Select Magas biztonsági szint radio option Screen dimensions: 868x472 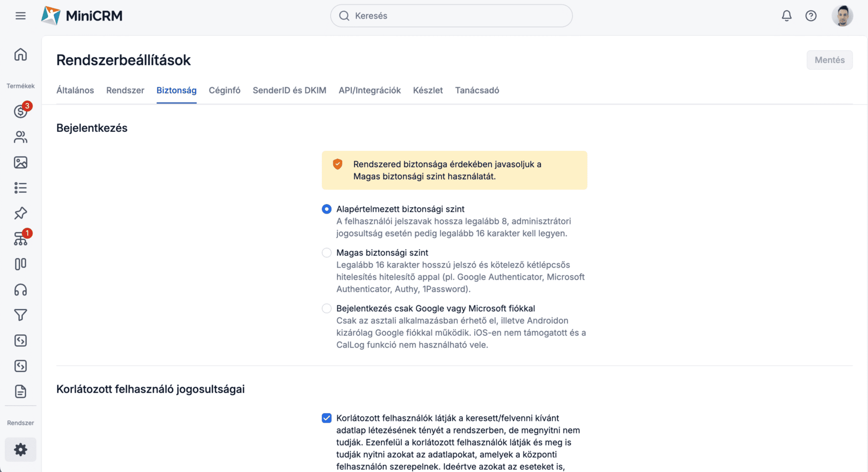[326, 253]
